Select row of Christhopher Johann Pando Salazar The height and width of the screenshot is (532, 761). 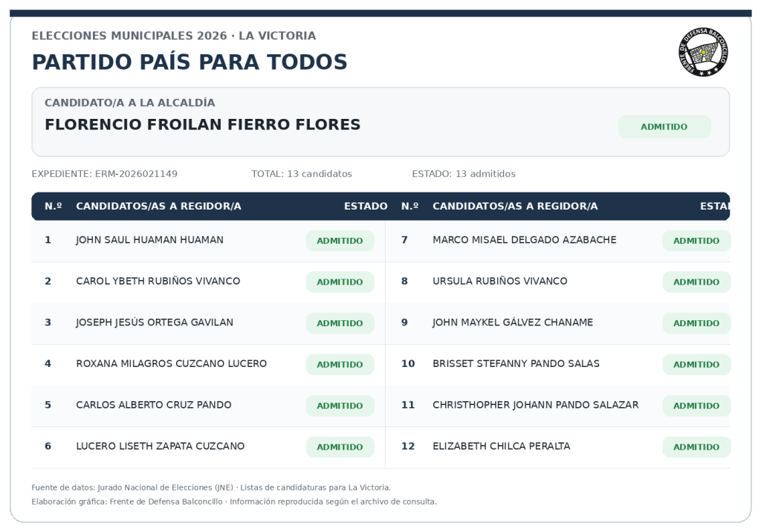coord(557,406)
